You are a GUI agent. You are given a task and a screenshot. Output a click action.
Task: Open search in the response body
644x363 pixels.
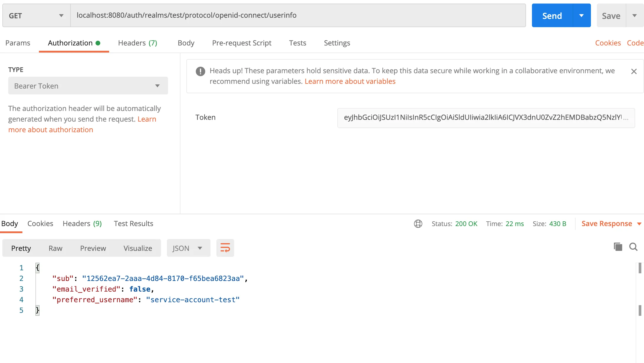tap(633, 247)
